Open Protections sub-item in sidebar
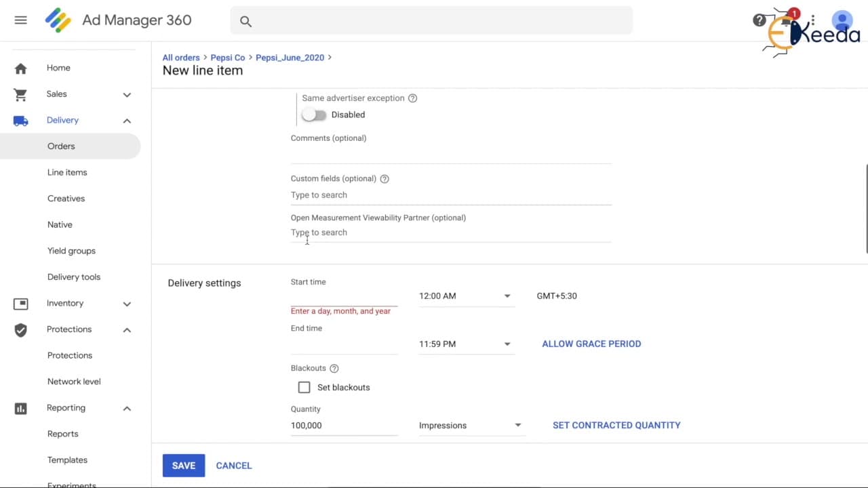868x488 pixels. tap(70, 356)
